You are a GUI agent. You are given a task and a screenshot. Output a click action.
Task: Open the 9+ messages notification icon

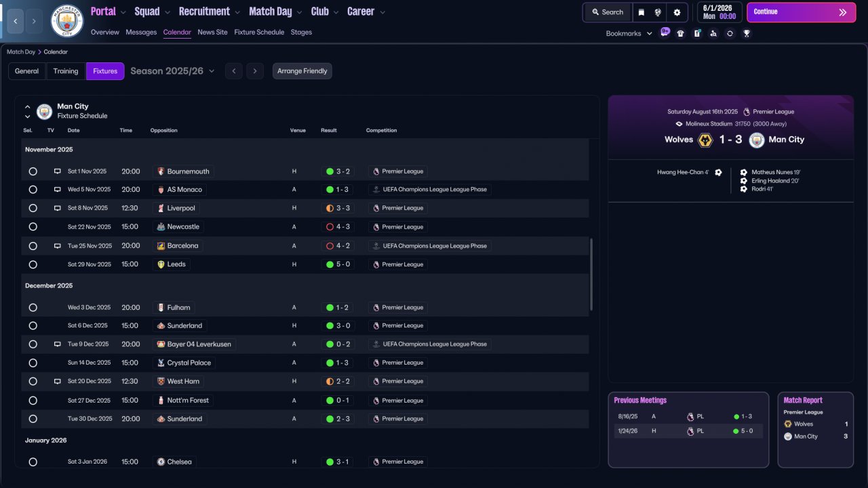(x=665, y=33)
